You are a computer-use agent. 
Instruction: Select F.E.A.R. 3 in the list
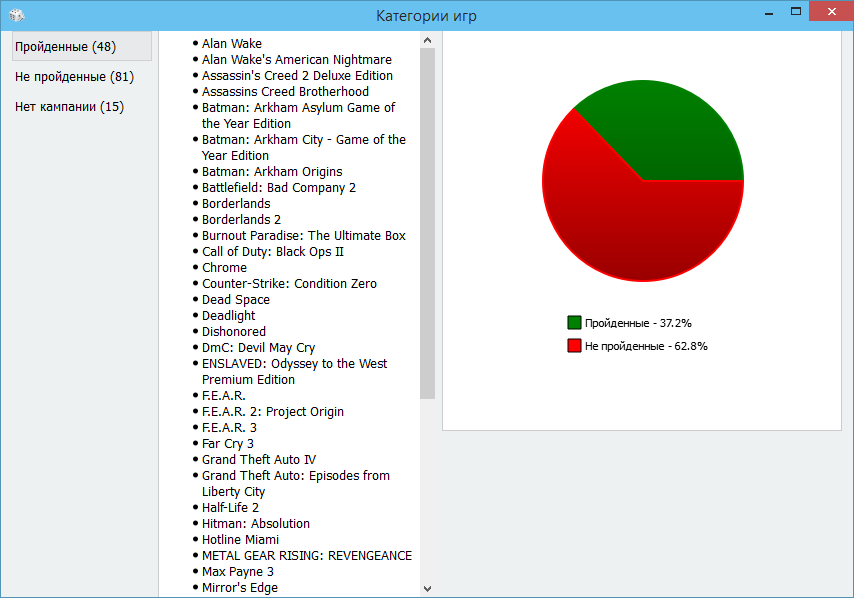[x=229, y=428]
